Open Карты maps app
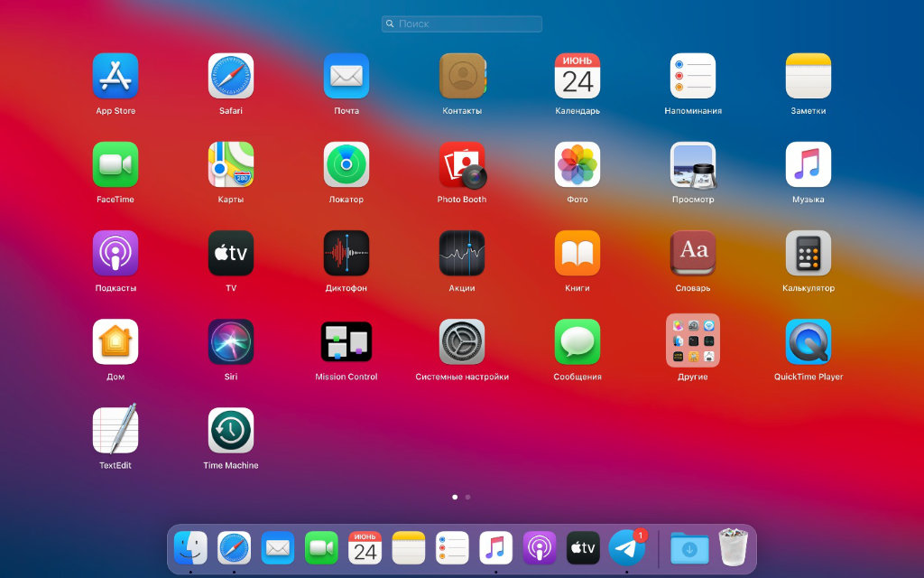This screenshot has width=924, height=578. [231, 164]
